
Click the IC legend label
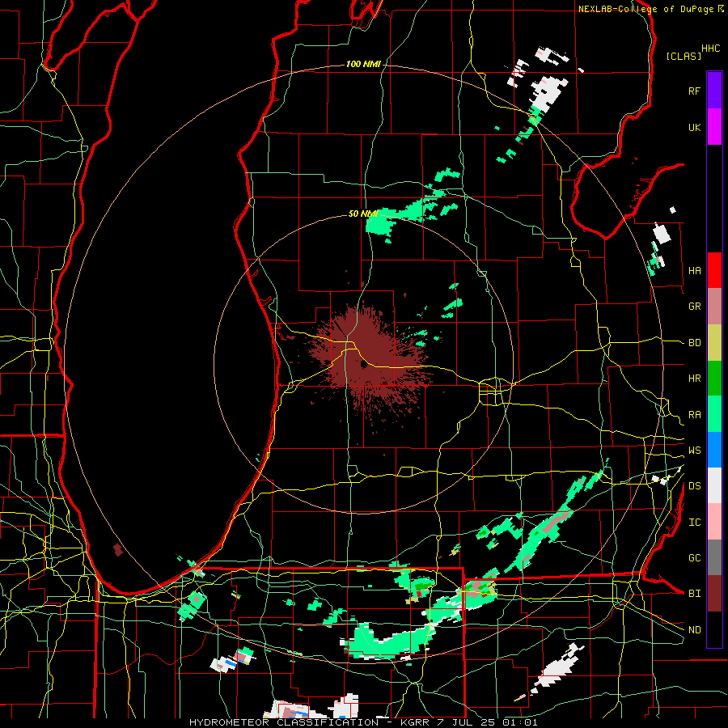click(694, 523)
